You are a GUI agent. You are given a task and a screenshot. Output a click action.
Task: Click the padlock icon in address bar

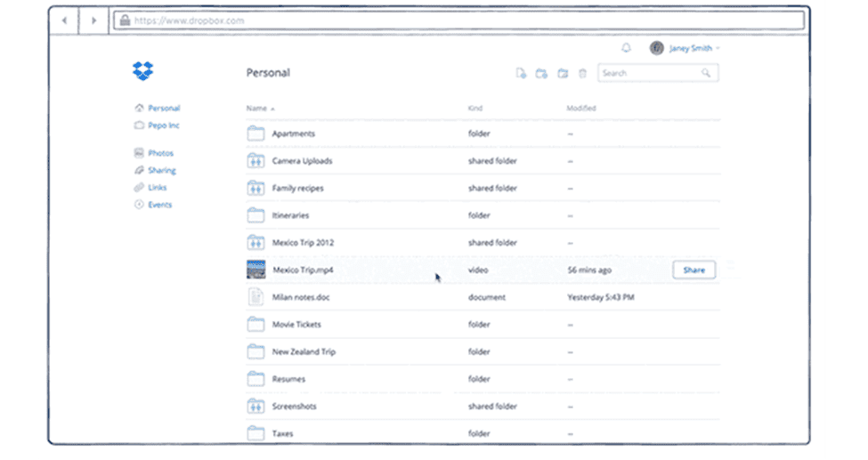(x=126, y=20)
